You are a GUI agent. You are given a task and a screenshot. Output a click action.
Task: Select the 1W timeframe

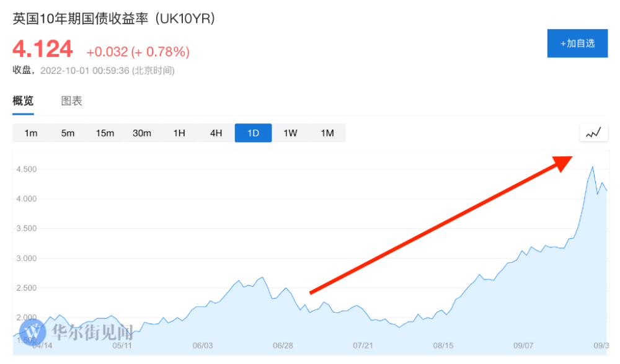[290, 133]
